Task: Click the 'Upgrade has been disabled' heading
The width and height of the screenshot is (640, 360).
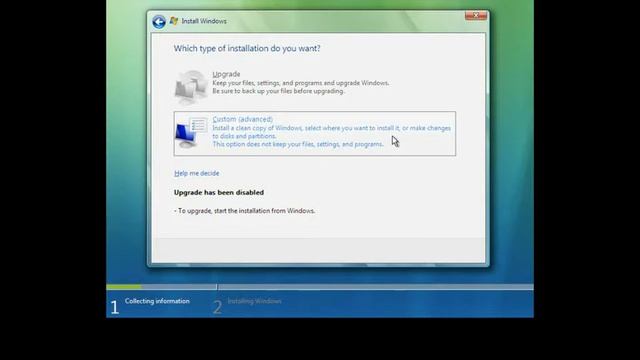Action: 219,192
